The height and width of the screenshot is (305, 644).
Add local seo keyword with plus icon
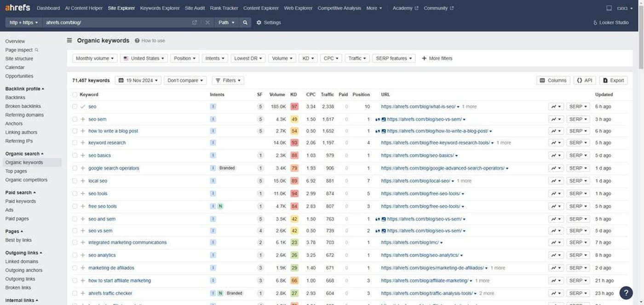point(83,181)
